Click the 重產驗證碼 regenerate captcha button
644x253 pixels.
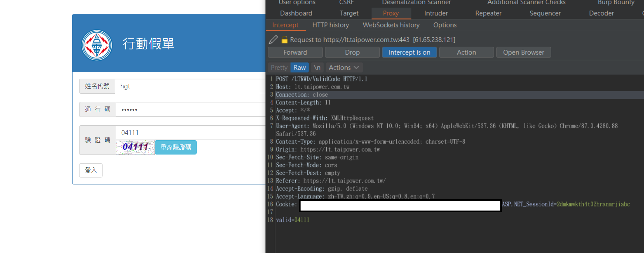(176, 147)
